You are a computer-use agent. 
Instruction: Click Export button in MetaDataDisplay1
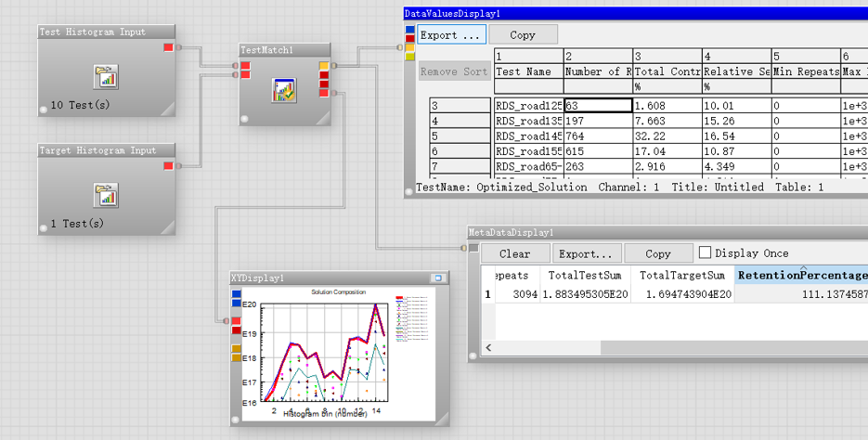coord(586,253)
